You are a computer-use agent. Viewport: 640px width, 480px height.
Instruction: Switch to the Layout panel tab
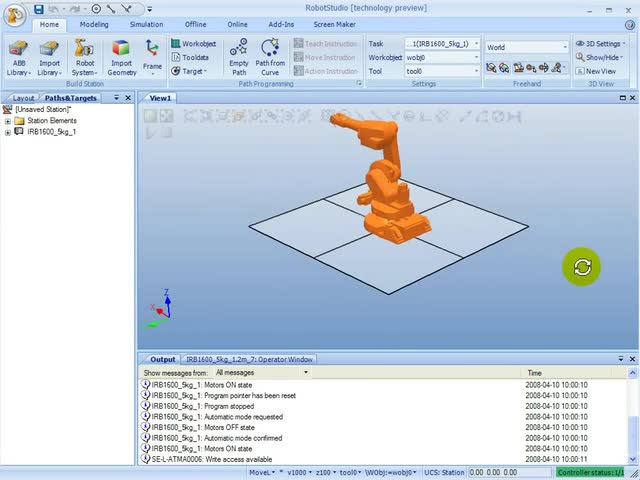tap(23, 98)
